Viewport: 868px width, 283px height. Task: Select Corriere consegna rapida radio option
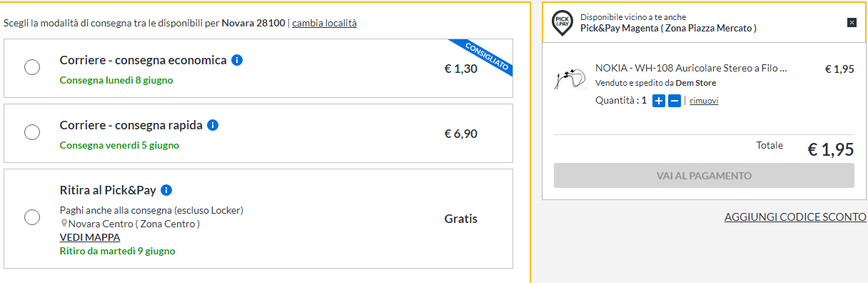click(32, 132)
